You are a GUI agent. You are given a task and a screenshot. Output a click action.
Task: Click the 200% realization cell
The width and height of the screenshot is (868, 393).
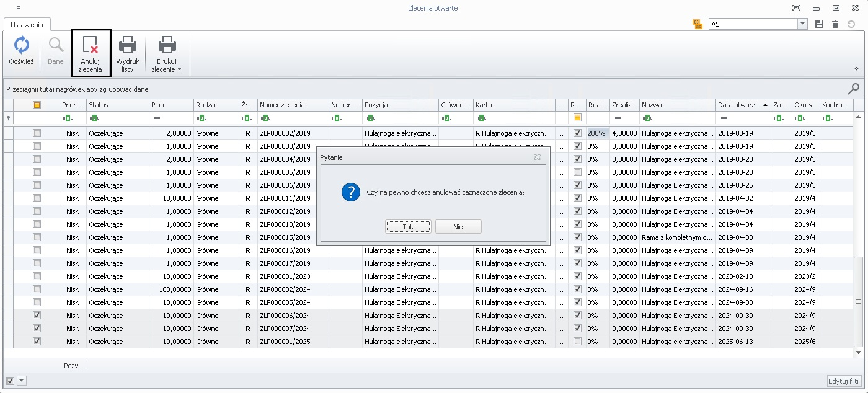click(598, 133)
